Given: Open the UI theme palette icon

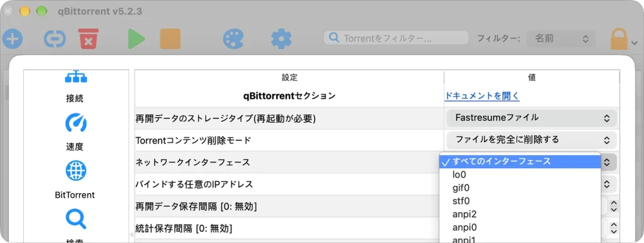Looking at the screenshot, I should pos(233,40).
